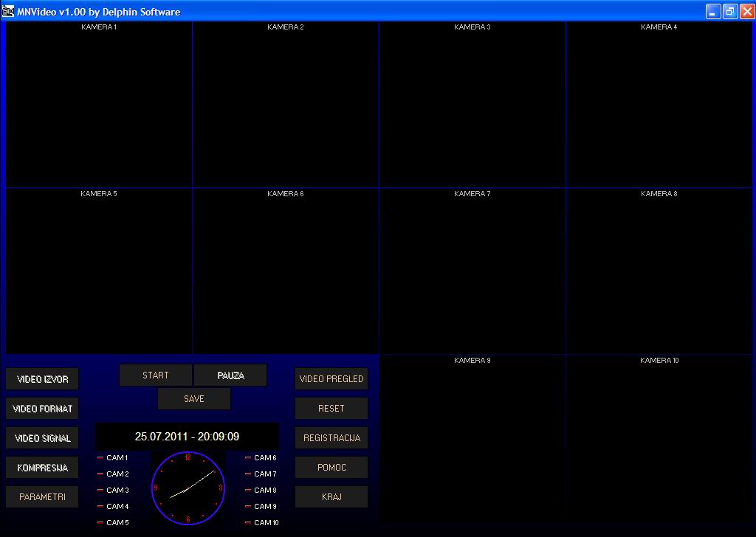Select the KAMERA 10 video pane

659,437
